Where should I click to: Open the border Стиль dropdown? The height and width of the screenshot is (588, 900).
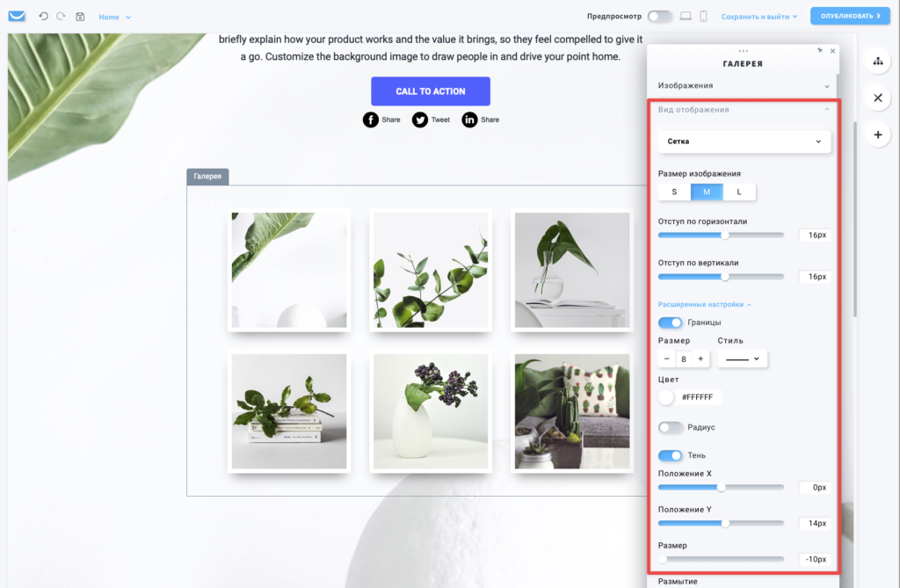742,359
